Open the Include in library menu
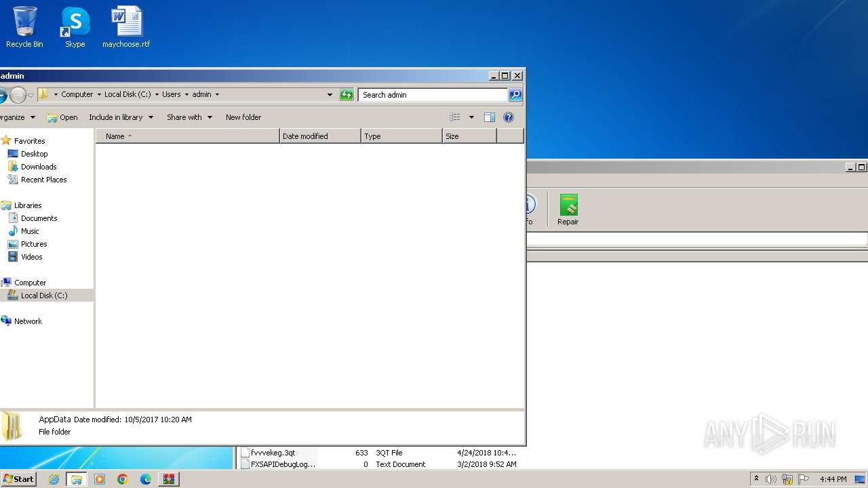This screenshot has height=488, width=868. pyautogui.click(x=121, y=117)
